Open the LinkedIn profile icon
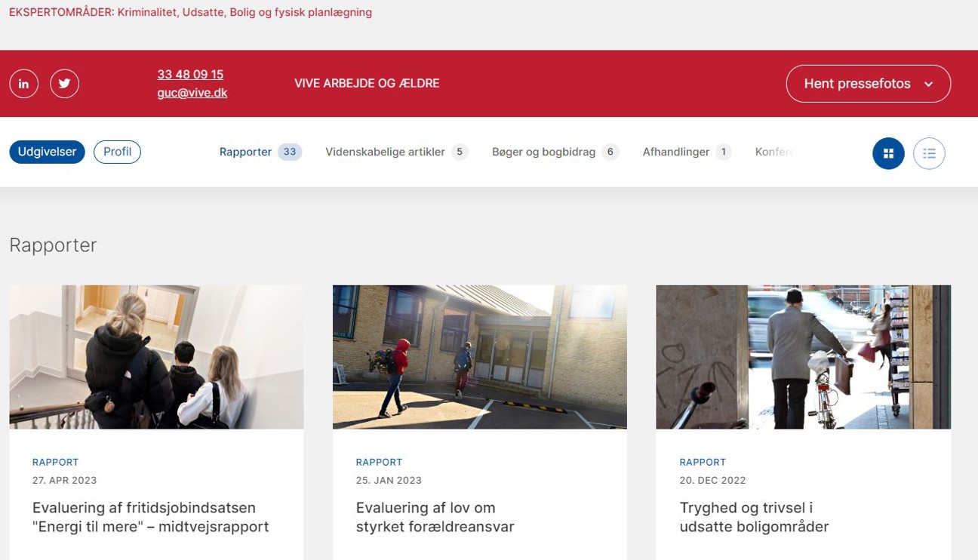The width and height of the screenshot is (978, 560). (23, 84)
